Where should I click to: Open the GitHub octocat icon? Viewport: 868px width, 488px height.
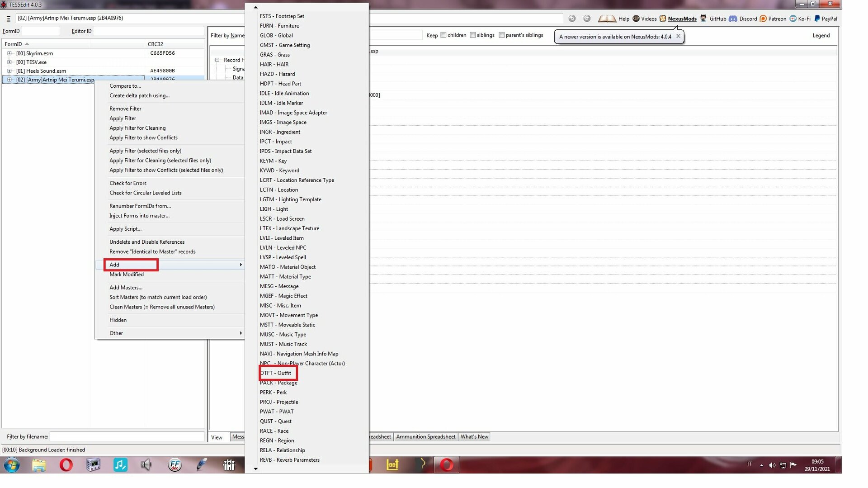pos(703,19)
